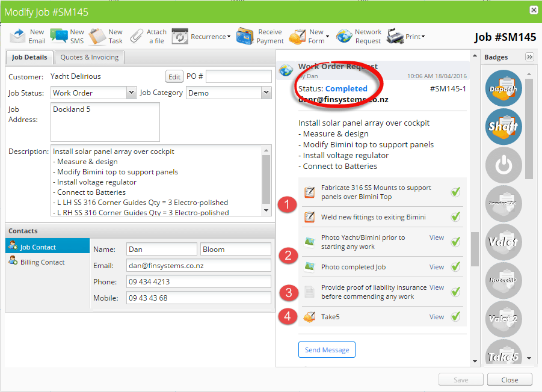Image resolution: width=542 pixels, height=392 pixels.
Task: Start a Network Request
Action: click(344, 36)
